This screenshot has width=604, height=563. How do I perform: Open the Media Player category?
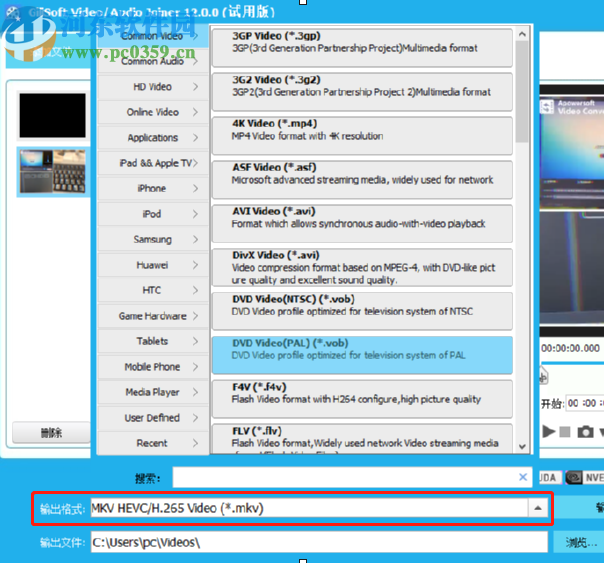coord(153,392)
